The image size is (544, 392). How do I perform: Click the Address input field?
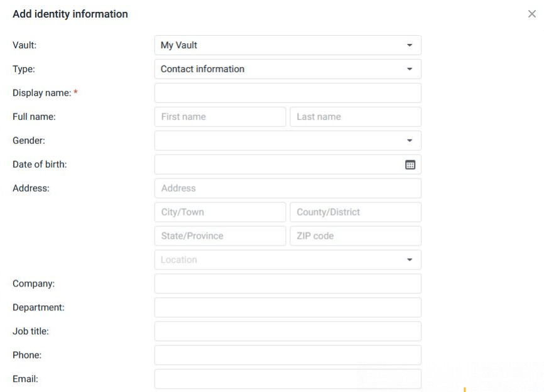pos(287,188)
